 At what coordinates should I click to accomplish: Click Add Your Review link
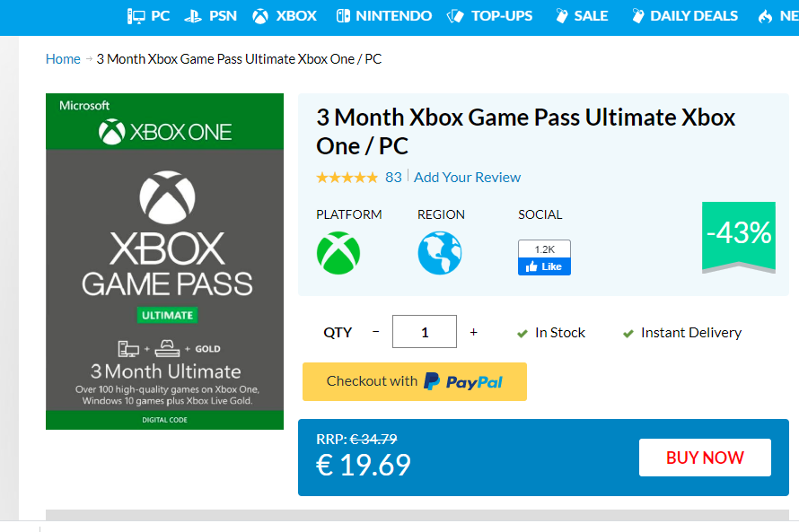tap(467, 177)
